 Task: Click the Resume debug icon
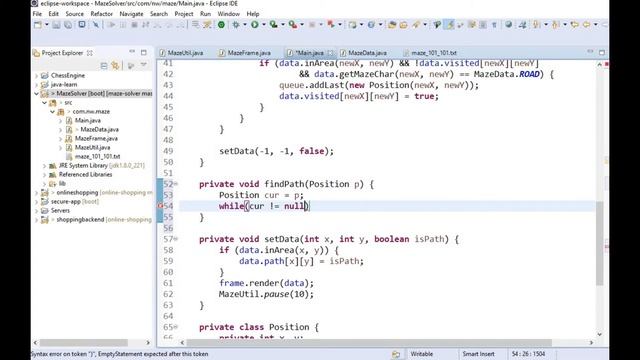(x=111, y=25)
